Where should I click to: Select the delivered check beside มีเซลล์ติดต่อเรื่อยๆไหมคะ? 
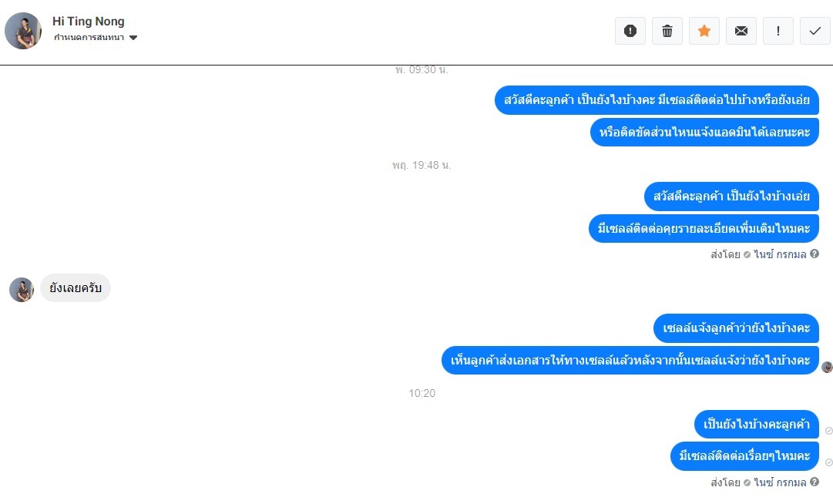coord(828,462)
